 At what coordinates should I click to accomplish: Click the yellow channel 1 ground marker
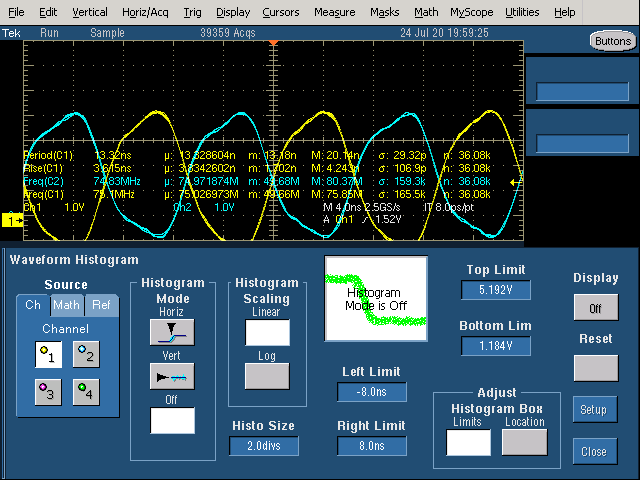coord(13,219)
